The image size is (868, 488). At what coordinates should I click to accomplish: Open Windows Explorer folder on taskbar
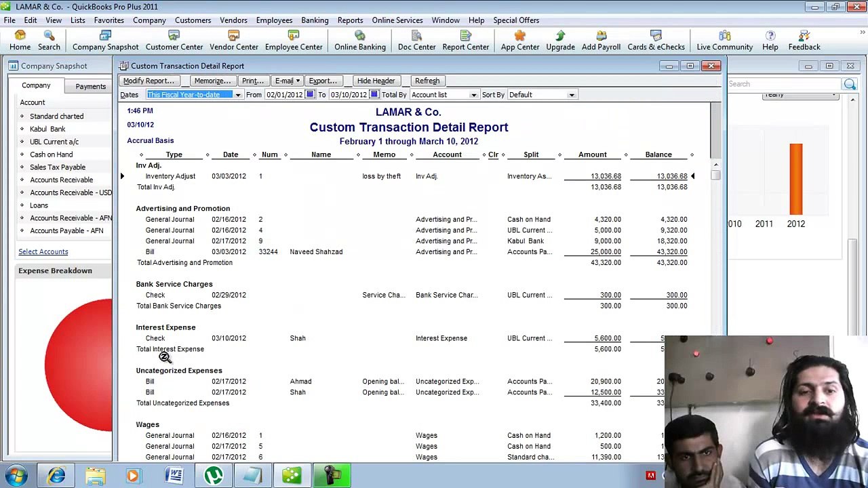coord(95,476)
